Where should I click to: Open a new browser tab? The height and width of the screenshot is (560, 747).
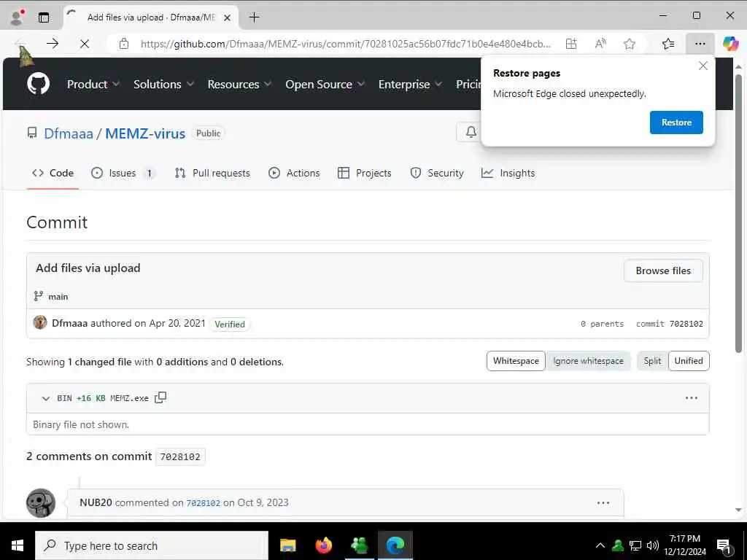click(x=255, y=17)
